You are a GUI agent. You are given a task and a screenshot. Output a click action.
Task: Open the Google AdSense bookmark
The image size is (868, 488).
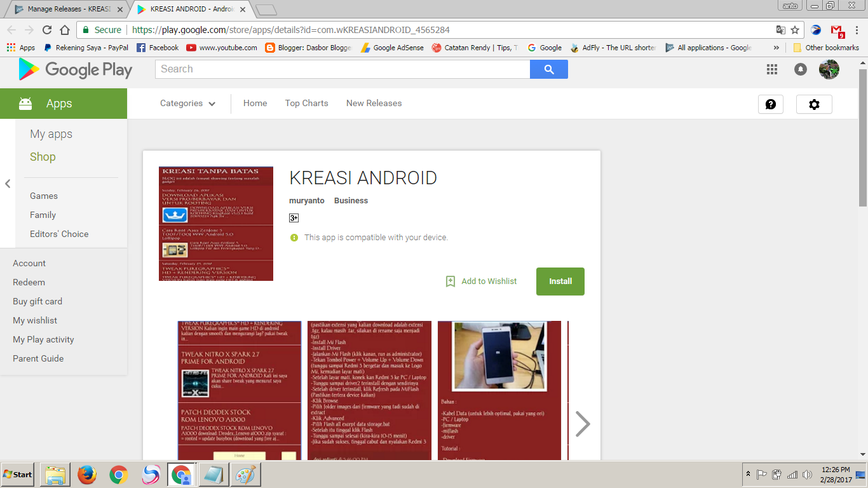[392, 48]
